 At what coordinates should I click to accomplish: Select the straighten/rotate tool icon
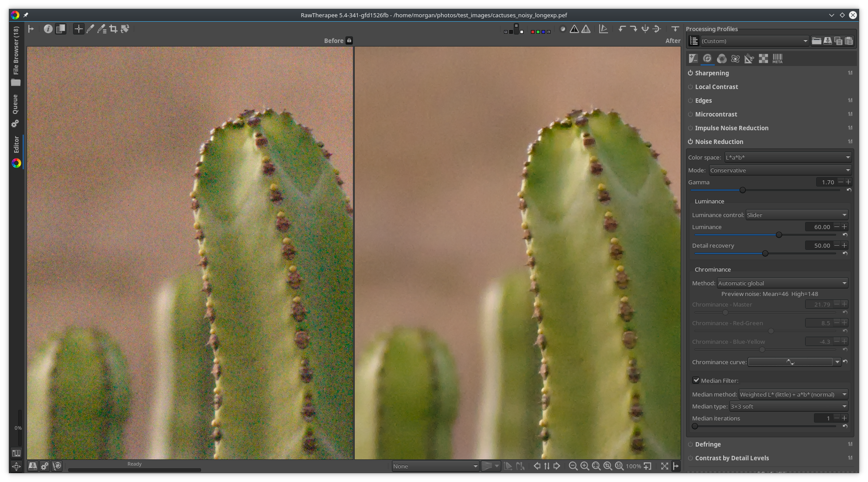[125, 29]
